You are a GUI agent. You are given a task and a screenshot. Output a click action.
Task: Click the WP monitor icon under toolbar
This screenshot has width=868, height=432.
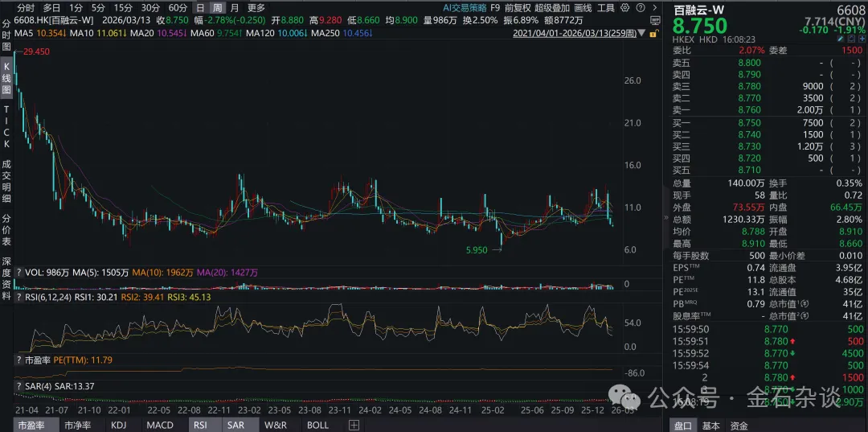(656, 20)
